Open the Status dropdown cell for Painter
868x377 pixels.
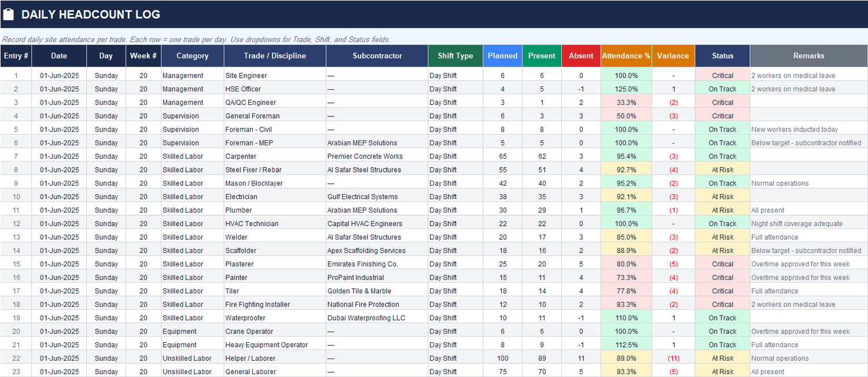(723, 277)
